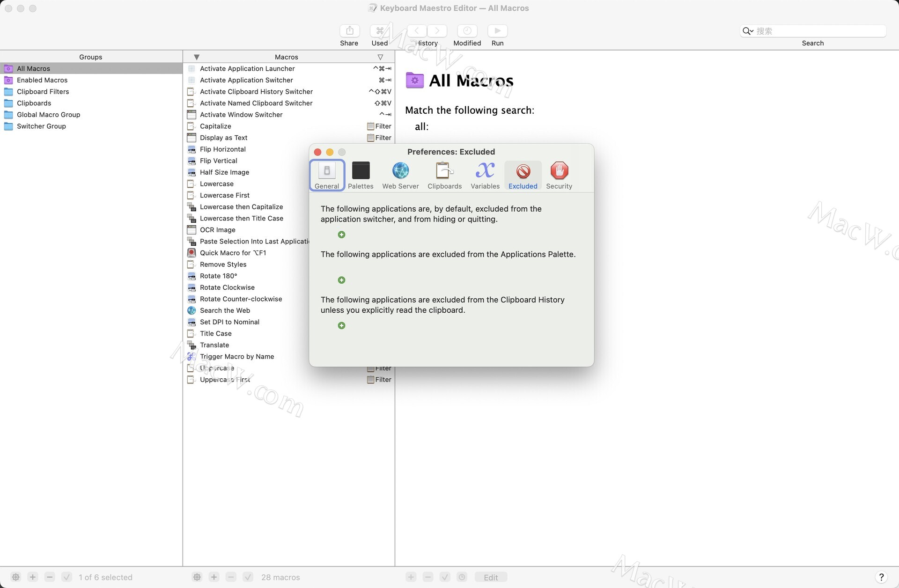This screenshot has height=588, width=899.
Task: Add a new macro group
Action: point(33,577)
